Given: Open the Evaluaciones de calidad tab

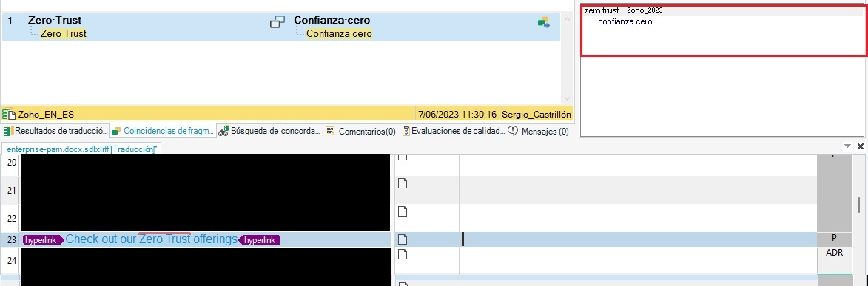Looking at the screenshot, I should point(454,131).
